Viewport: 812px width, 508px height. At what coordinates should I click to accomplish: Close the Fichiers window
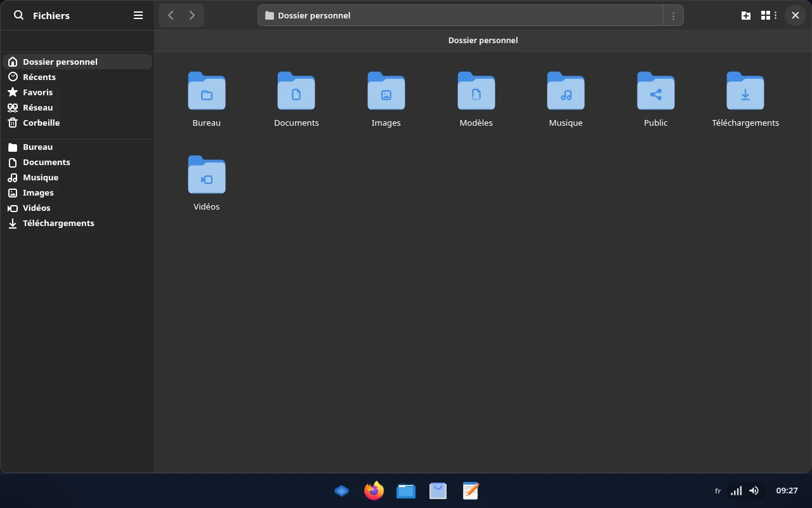[796, 15]
